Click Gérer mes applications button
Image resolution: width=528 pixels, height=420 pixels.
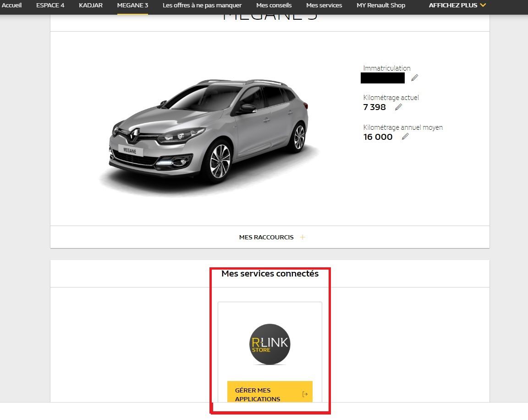269,392
